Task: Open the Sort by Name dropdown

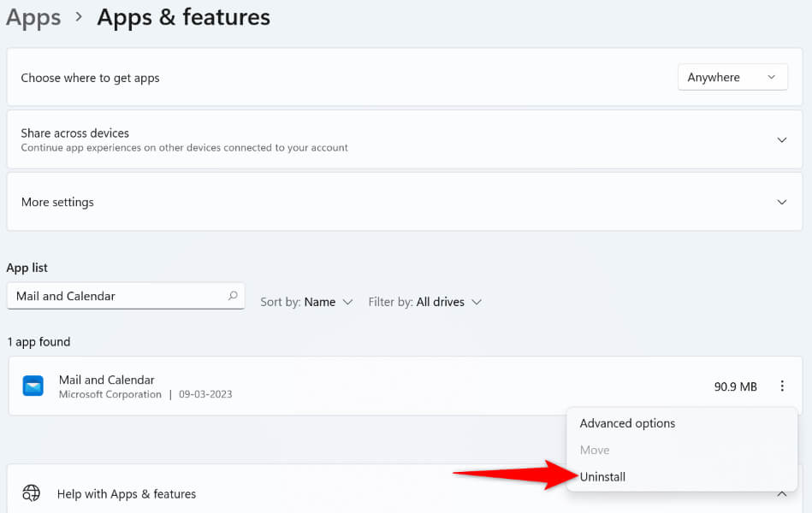Action: (x=306, y=302)
